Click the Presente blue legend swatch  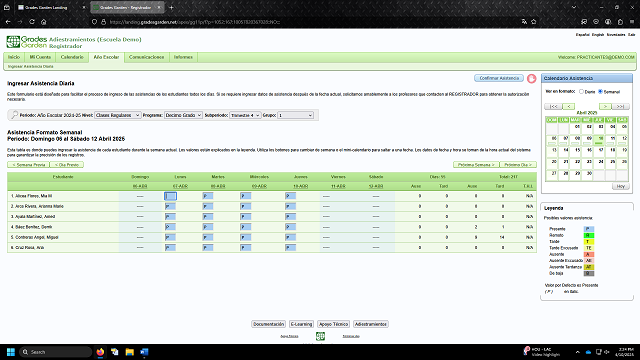pyautogui.click(x=589, y=229)
